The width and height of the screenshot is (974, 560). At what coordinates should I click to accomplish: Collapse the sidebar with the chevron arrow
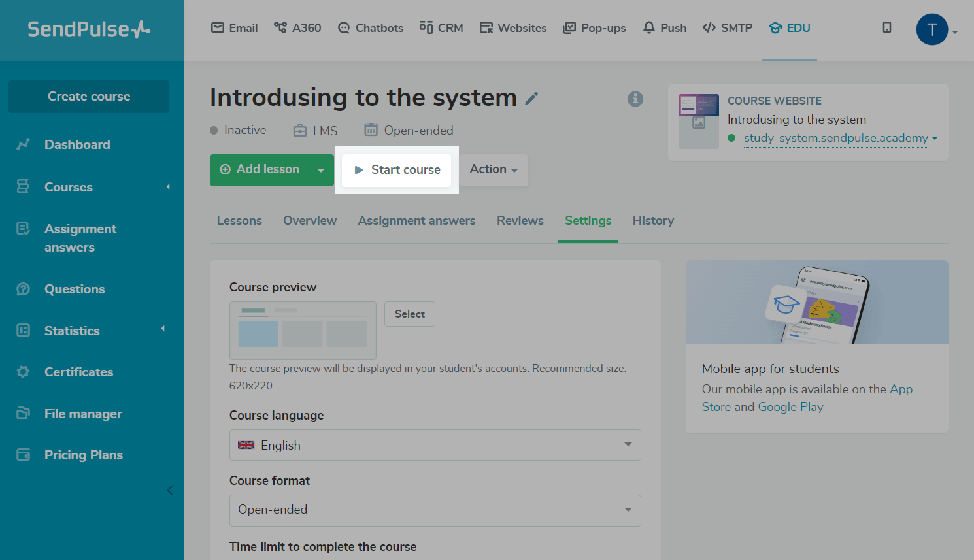point(170,490)
